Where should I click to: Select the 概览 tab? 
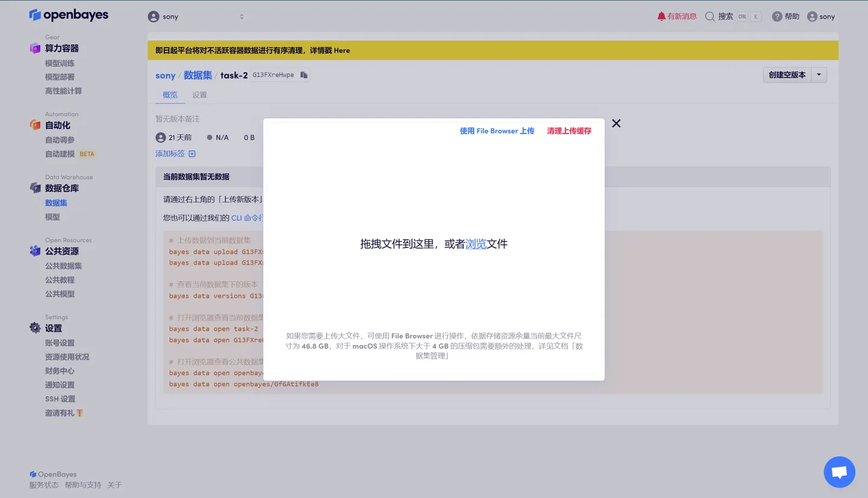[x=169, y=95]
